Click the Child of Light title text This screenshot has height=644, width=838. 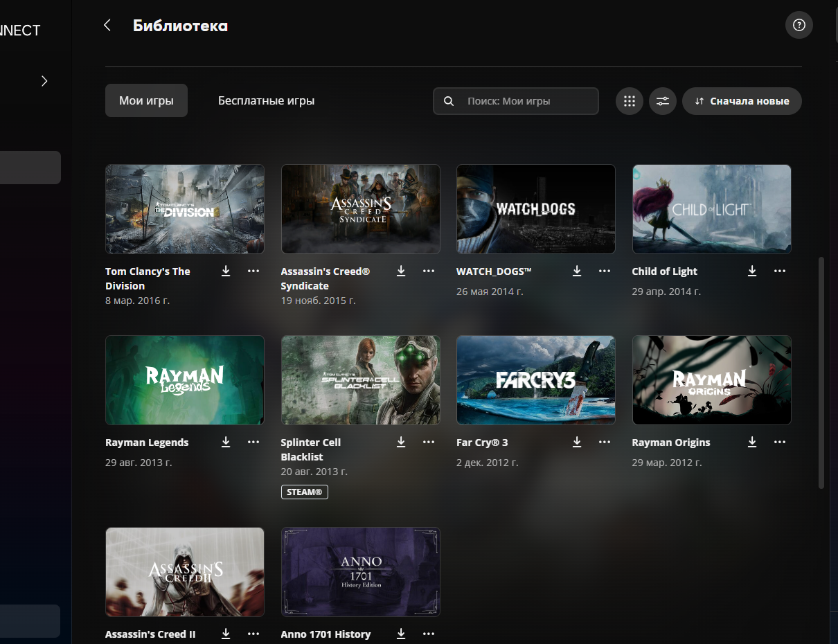pos(665,271)
